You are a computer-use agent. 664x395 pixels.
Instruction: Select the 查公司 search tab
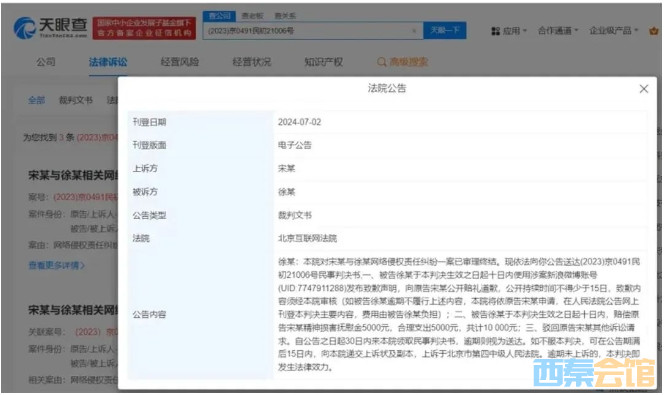[219, 16]
